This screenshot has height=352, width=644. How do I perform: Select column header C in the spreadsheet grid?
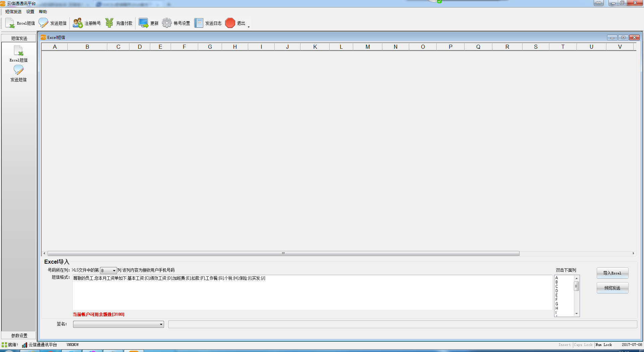coord(118,47)
